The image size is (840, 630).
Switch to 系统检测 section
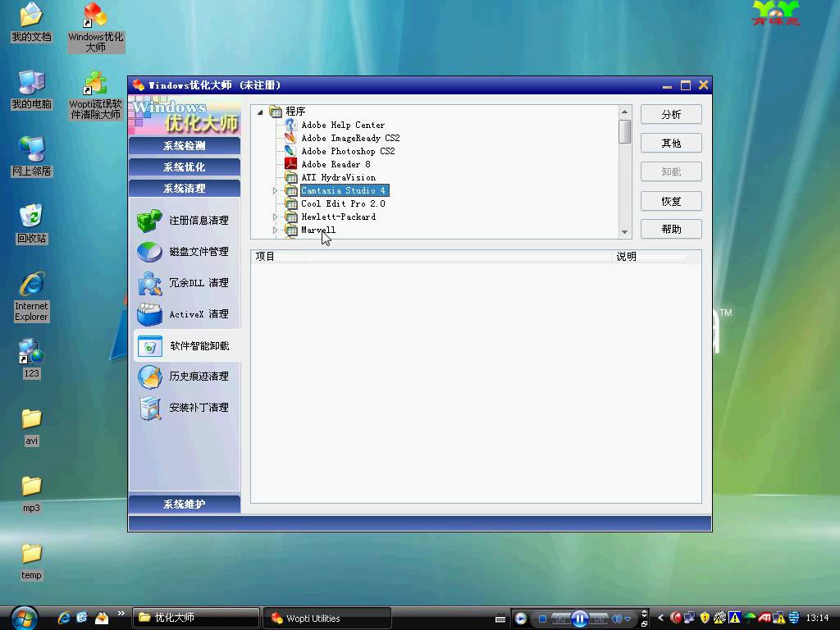pos(185,146)
